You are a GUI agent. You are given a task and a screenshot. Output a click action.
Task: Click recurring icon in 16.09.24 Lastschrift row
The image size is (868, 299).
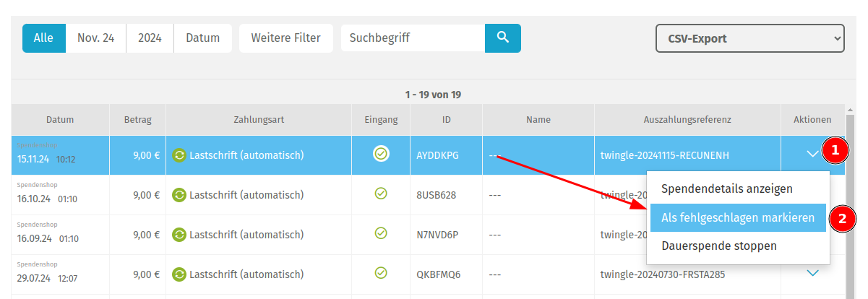point(179,235)
